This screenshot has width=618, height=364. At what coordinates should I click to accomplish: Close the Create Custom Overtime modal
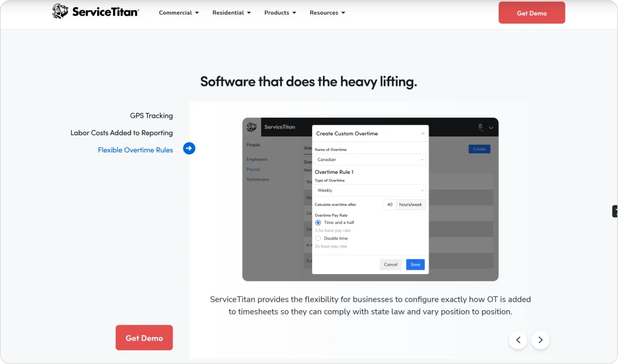tap(422, 132)
